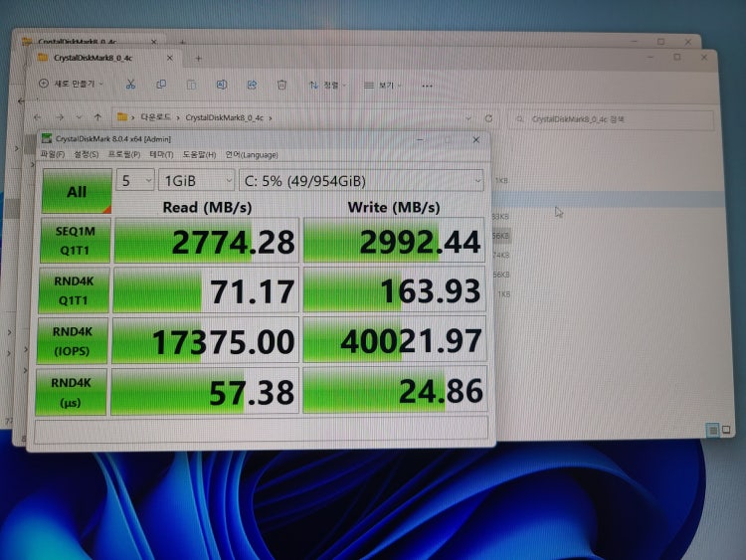Expand the address bar history dropdown
746x560 pixels.
(468, 118)
